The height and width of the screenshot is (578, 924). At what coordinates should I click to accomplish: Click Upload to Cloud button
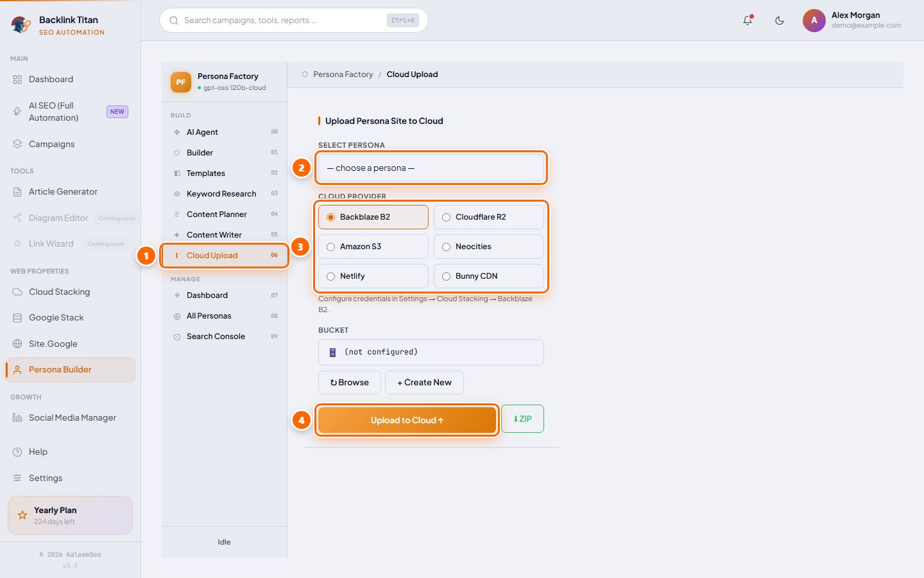tap(407, 420)
